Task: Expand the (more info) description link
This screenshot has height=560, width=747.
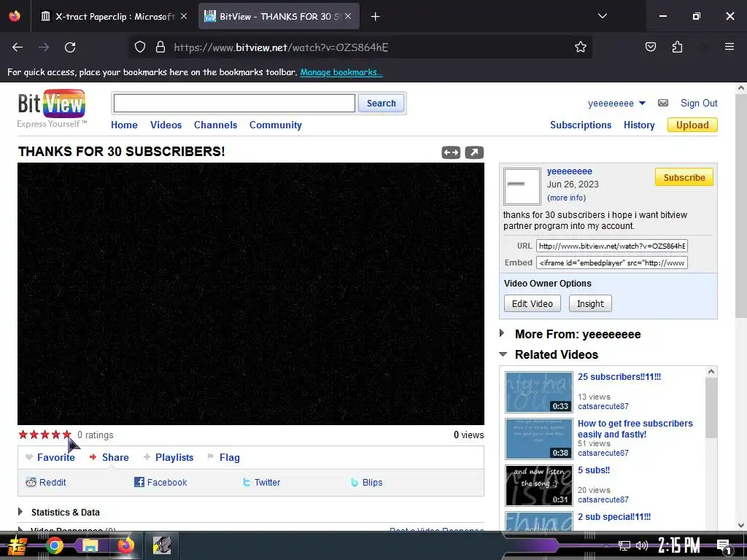Action: point(566,198)
